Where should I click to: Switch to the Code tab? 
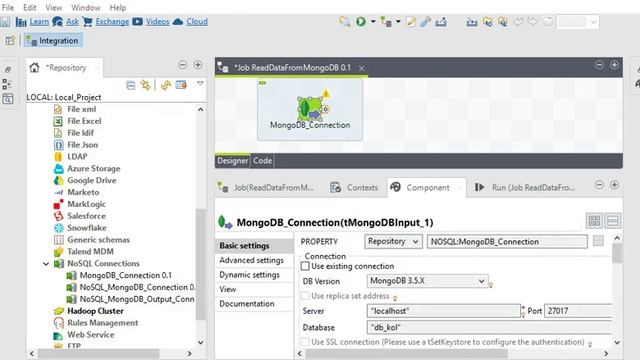coord(262,161)
